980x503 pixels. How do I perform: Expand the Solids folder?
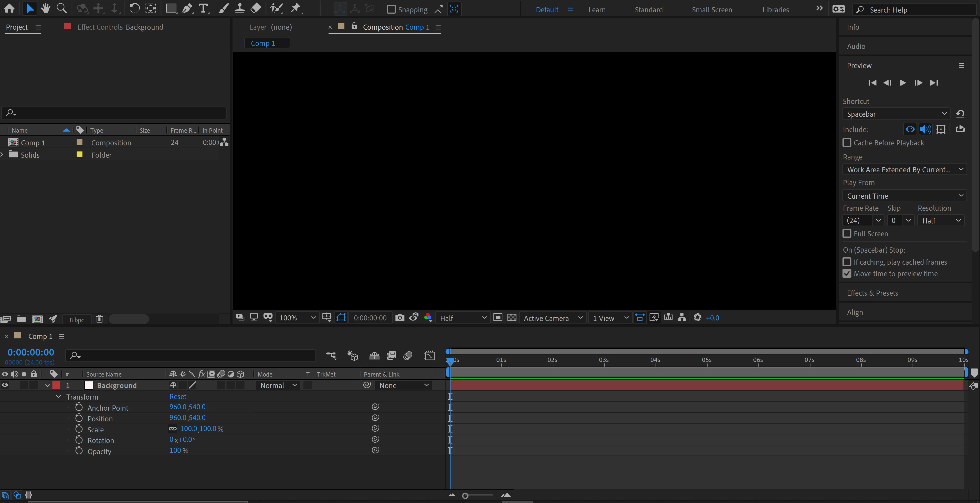pos(2,154)
